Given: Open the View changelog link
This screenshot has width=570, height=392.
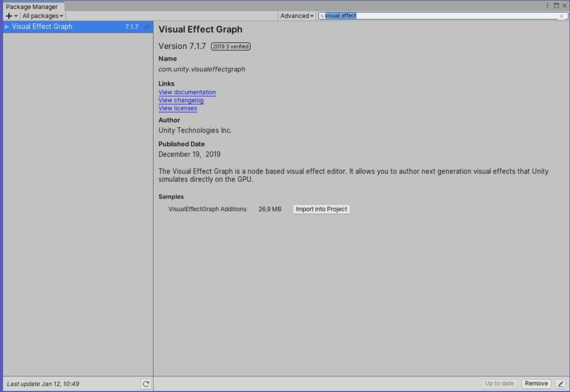Looking at the screenshot, I should 180,100.
